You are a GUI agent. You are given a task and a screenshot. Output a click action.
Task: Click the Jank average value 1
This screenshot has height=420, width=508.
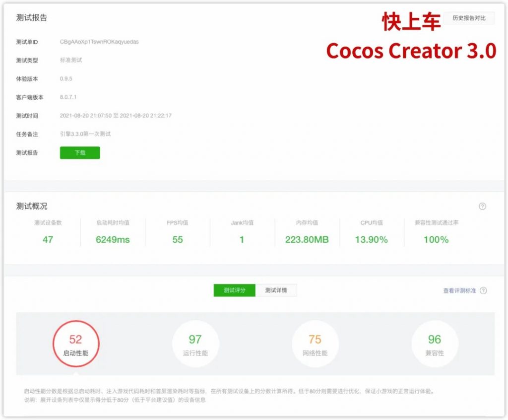click(x=242, y=240)
